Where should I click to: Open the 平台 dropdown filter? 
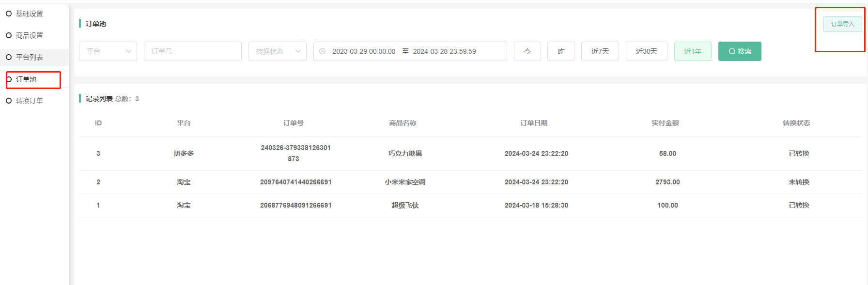click(108, 51)
